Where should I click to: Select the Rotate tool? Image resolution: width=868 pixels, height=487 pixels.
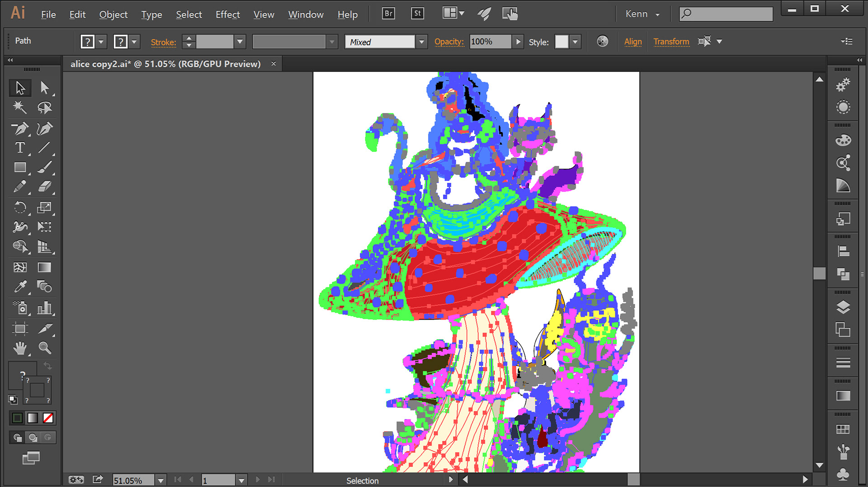coord(20,208)
